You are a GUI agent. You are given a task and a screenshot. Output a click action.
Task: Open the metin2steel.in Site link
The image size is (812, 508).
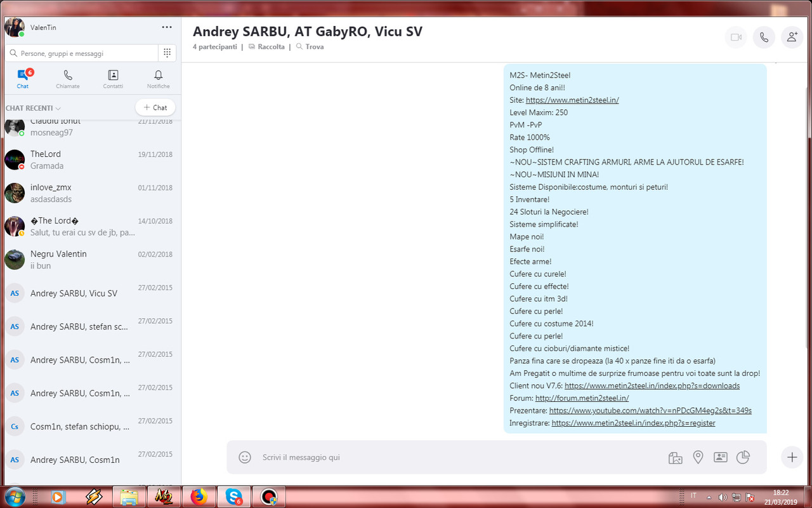tap(572, 100)
